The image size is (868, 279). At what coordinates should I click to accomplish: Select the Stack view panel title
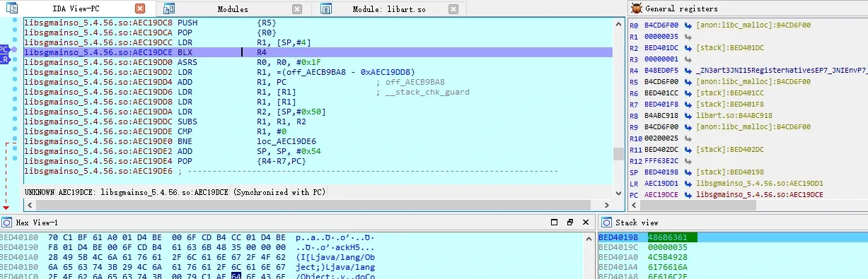pos(636,222)
